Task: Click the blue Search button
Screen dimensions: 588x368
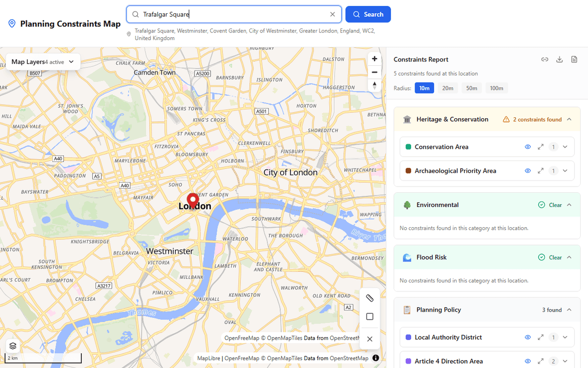Action: click(x=368, y=14)
